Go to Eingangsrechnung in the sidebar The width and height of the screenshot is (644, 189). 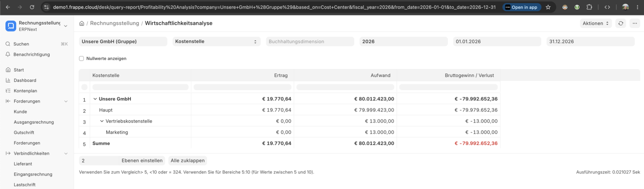[33, 174]
